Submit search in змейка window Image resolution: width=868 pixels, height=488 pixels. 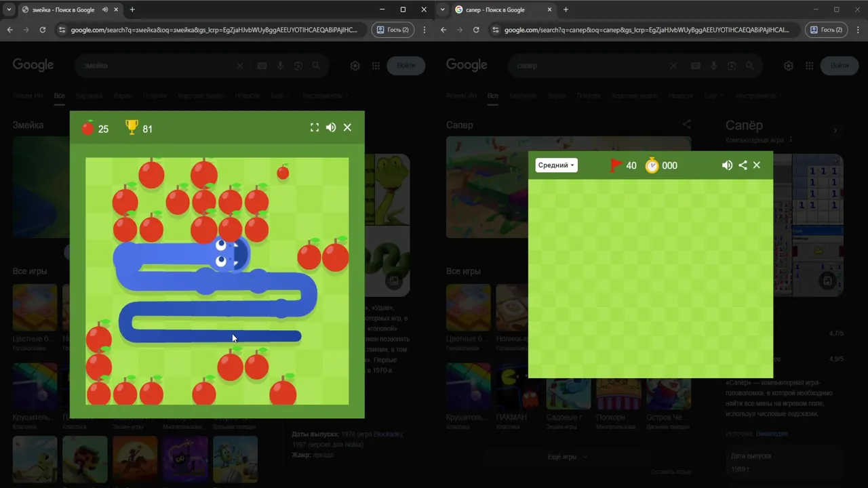pyautogui.click(x=316, y=66)
